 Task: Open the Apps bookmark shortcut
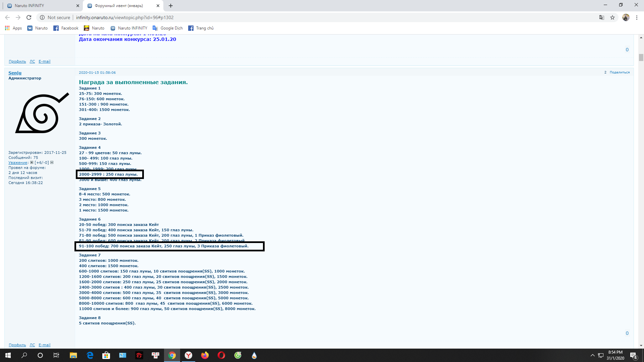(x=13, y=28)
